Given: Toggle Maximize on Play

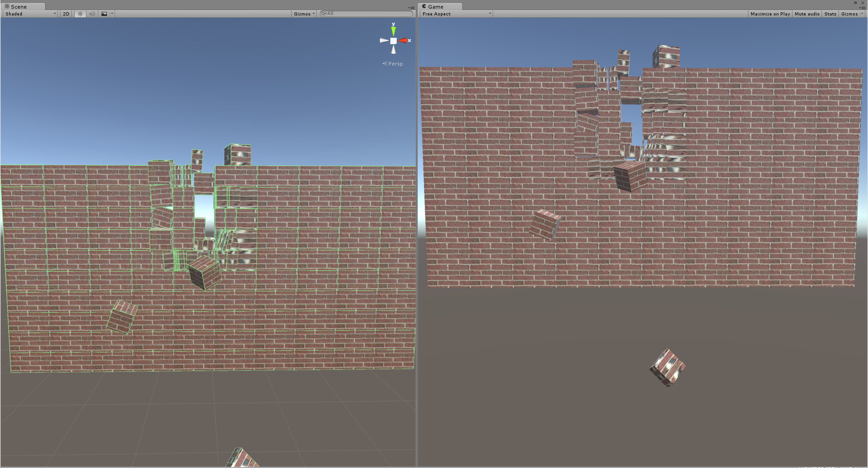Looking at the screenshot, I should (x=770, y=14).
